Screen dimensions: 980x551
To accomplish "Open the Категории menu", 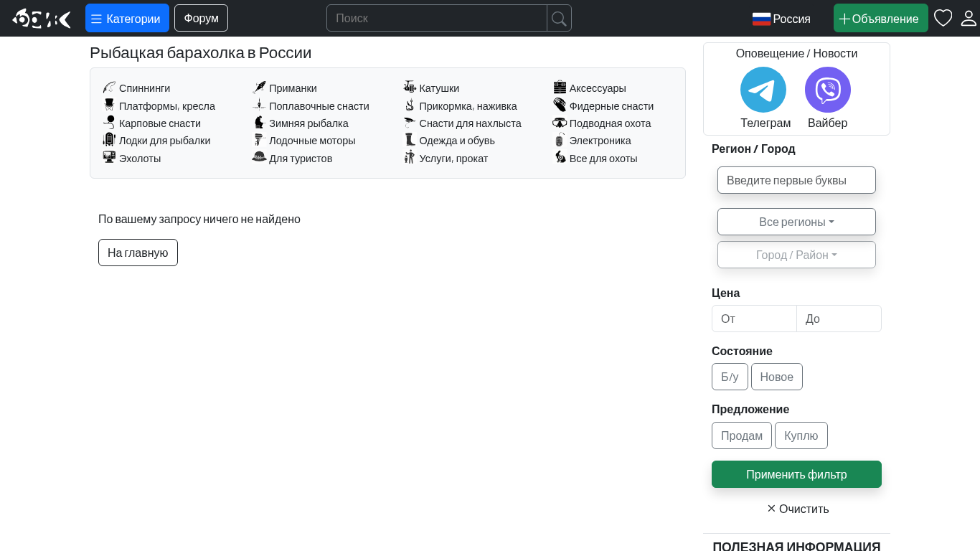I will [127, 19].
